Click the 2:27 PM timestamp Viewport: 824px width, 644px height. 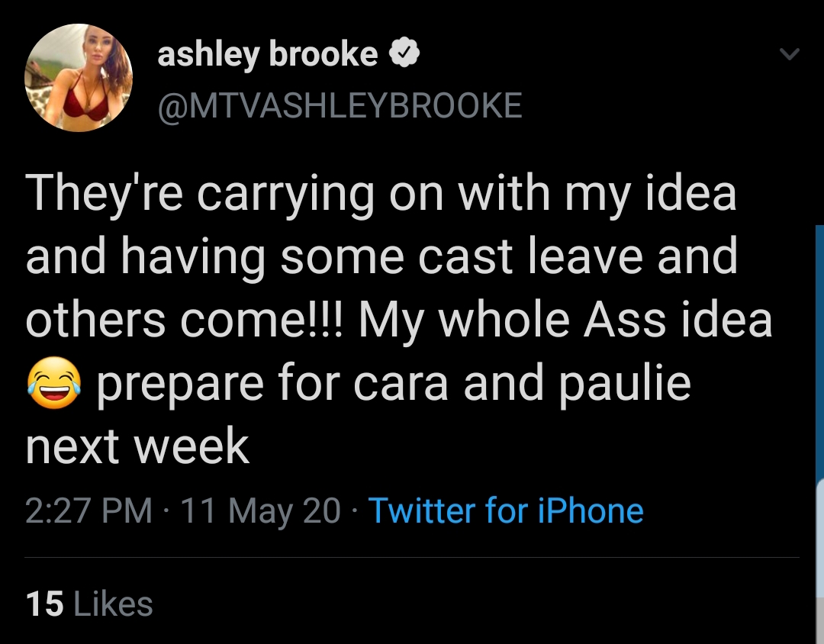point(89,510)
